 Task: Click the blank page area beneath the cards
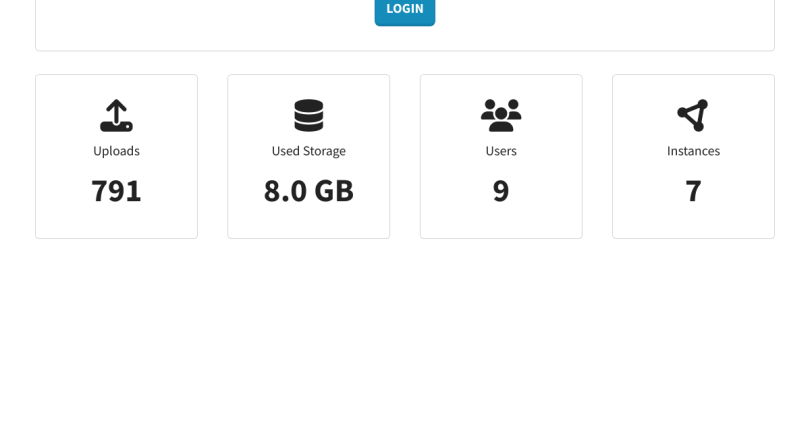[x=404, y=330]
